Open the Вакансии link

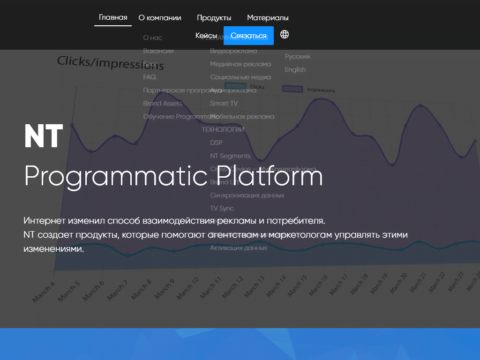tap(158, 51)
